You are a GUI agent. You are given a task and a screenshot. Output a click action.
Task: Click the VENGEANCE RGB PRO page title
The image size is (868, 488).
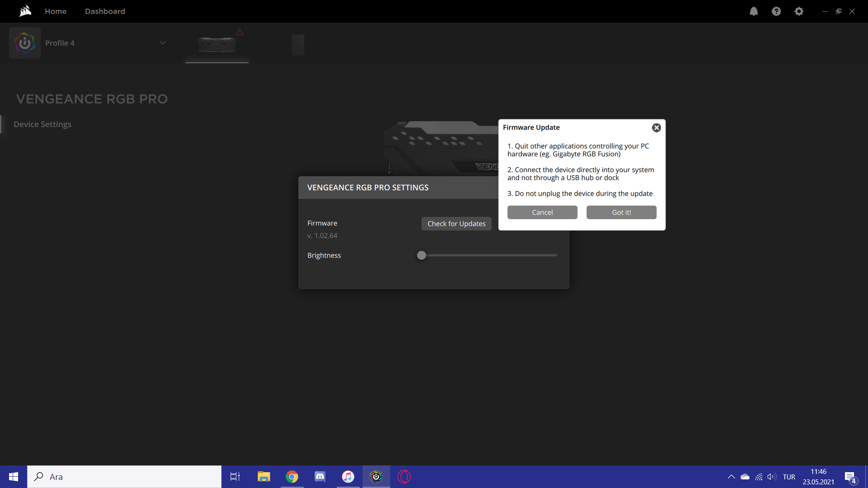(x=92, y=99)
